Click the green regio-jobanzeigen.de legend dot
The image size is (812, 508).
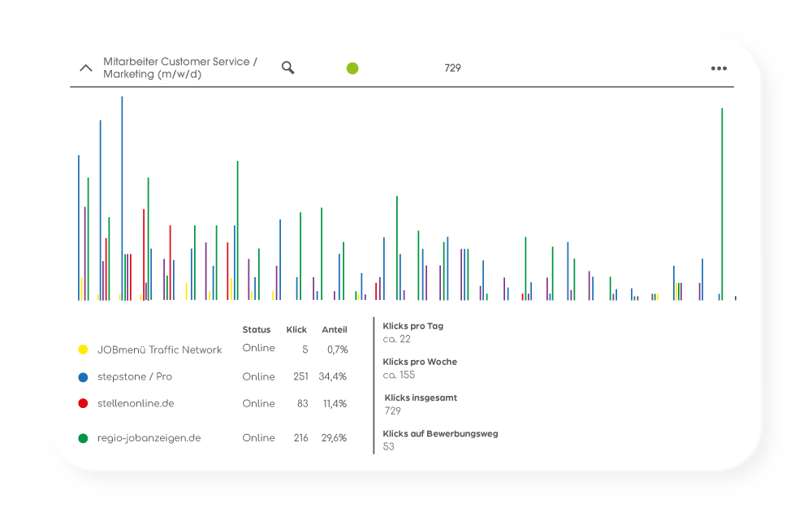[83, 438]
